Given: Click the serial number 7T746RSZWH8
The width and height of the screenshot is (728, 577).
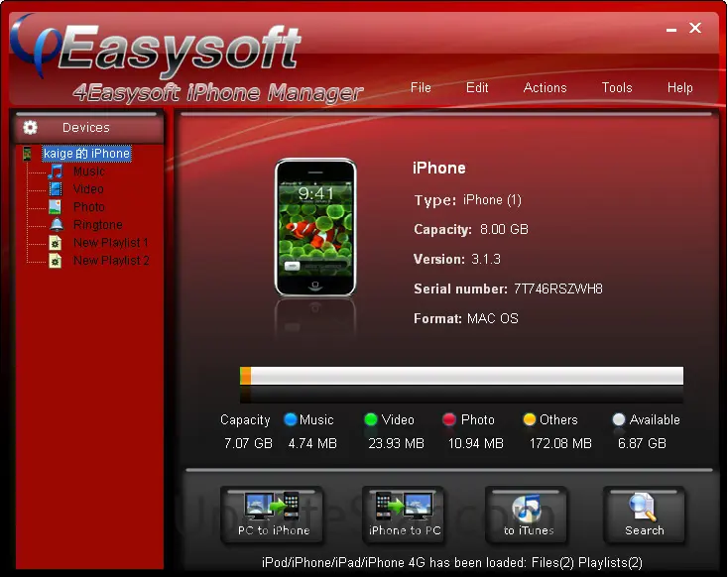Looking at the screenshot, I should point(558,288).
